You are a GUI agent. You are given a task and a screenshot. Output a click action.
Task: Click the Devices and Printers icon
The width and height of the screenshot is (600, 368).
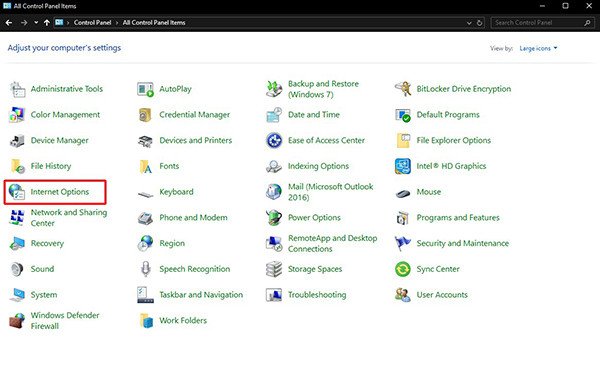pos(145,141)
